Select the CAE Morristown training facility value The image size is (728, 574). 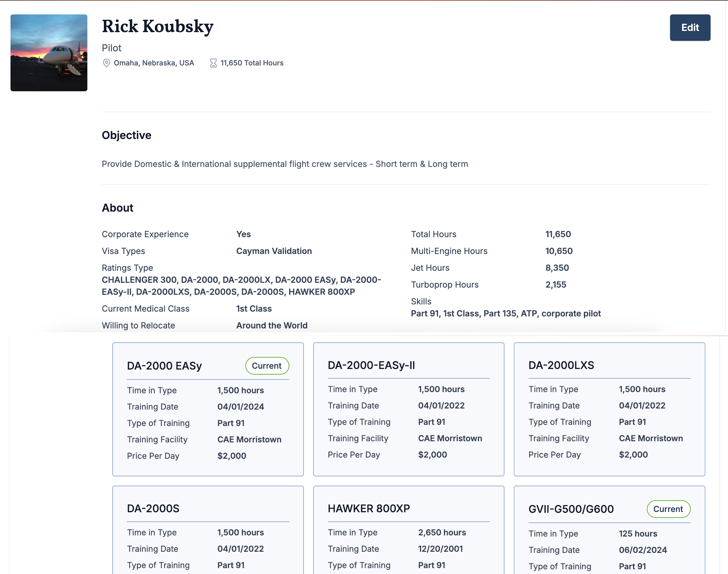coord(249,439)
